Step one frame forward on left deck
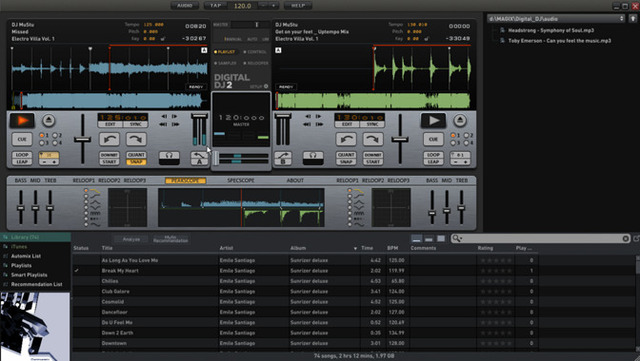640x361 pixels. click(175, 116)
